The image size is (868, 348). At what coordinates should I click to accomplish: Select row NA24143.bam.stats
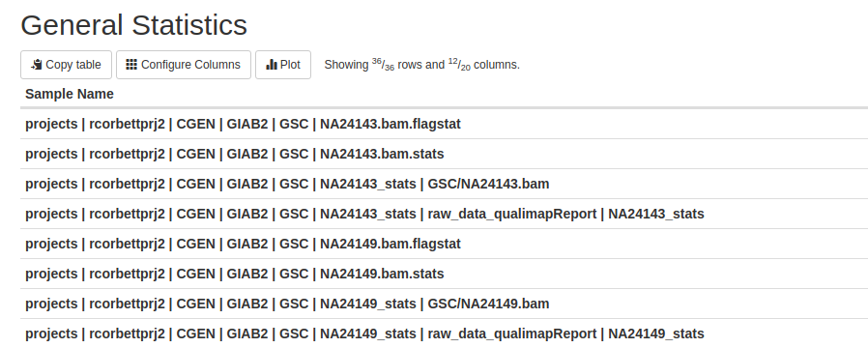[x=444, y=154]
